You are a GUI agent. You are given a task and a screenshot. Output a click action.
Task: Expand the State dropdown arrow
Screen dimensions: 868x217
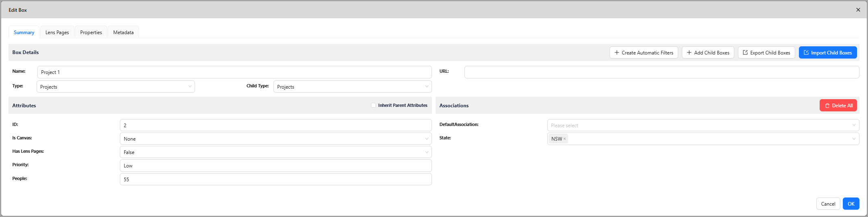pos(854,139)
